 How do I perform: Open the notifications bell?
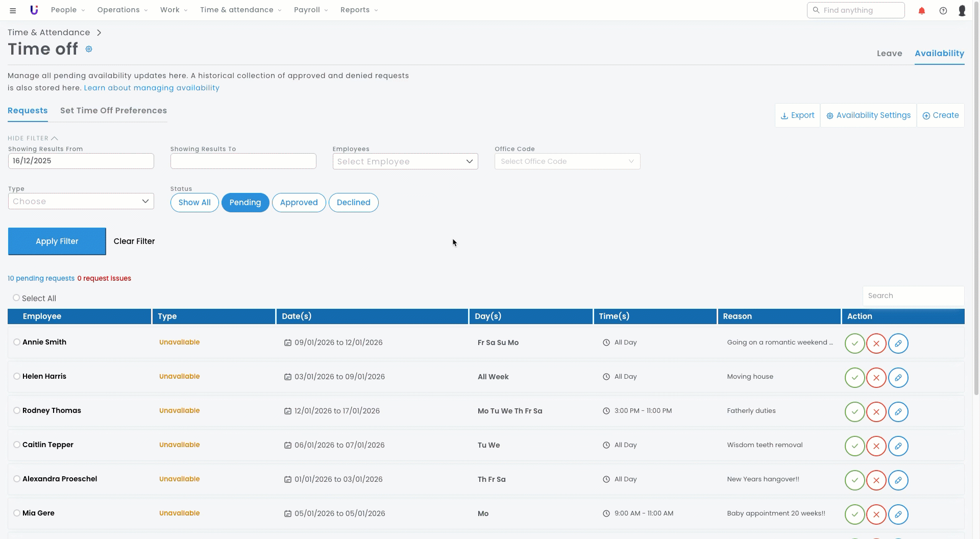(921, 11)
